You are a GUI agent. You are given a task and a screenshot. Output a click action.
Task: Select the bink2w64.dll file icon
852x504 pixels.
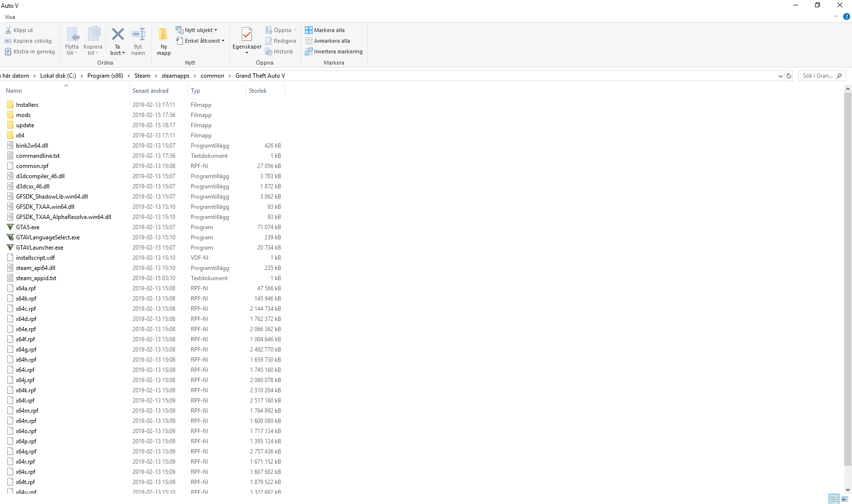click(x=10, y=146)
